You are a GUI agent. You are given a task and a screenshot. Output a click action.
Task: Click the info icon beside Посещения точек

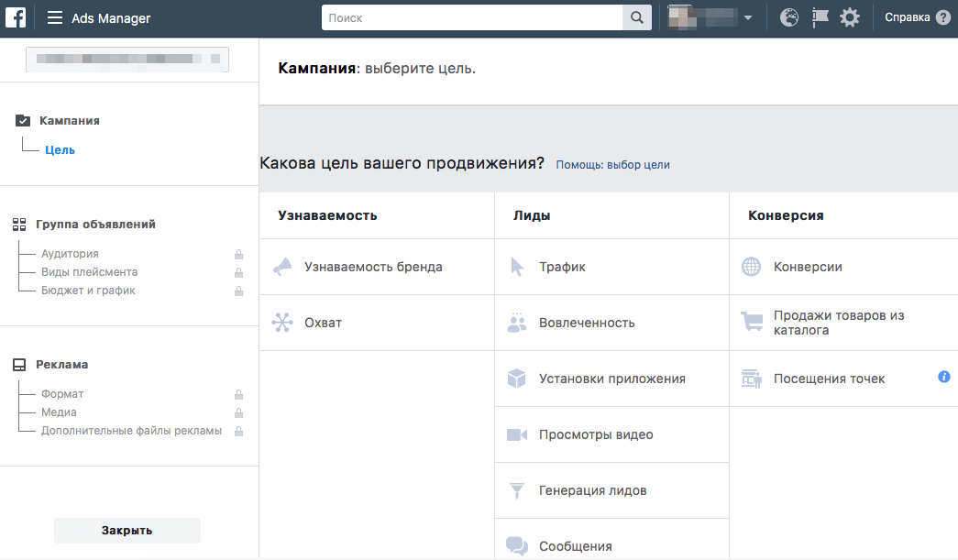pyautogui.click(x=943, y=376)
